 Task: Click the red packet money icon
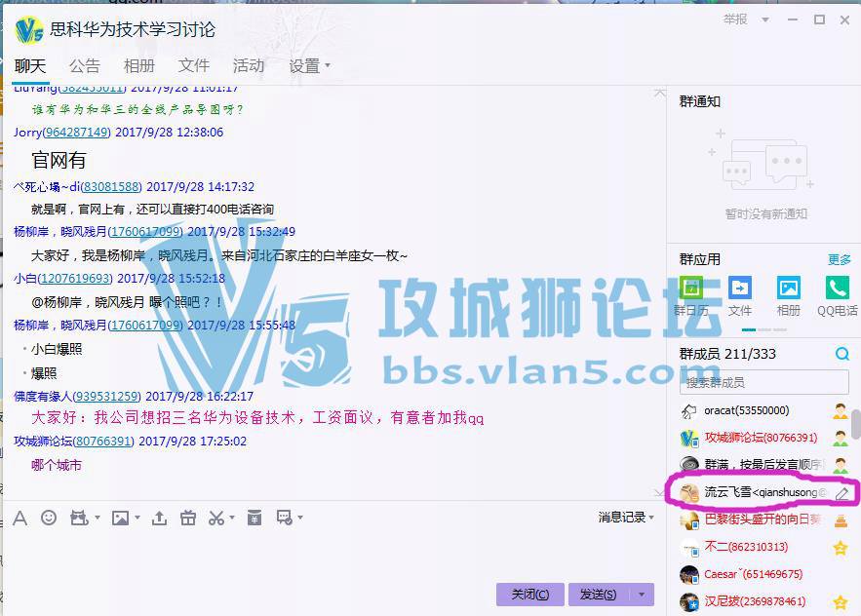(254, 518)
